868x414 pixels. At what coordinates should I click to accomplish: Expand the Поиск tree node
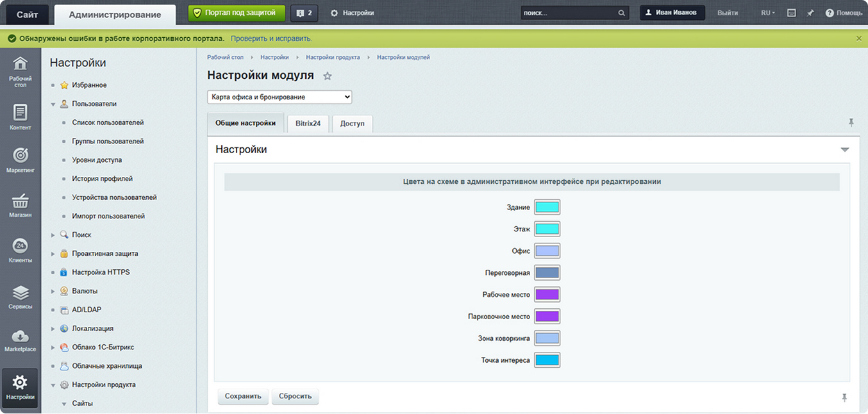tap(53, 235)
